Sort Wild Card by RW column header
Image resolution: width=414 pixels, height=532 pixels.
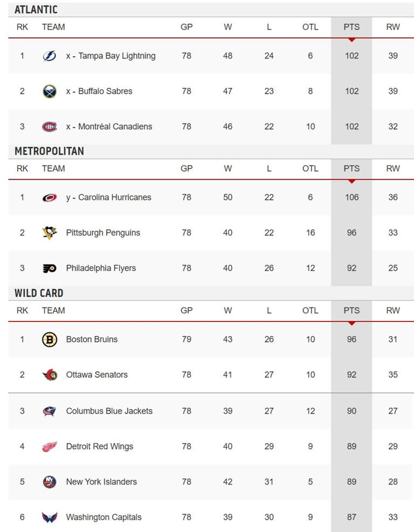(x=393, y=311)
